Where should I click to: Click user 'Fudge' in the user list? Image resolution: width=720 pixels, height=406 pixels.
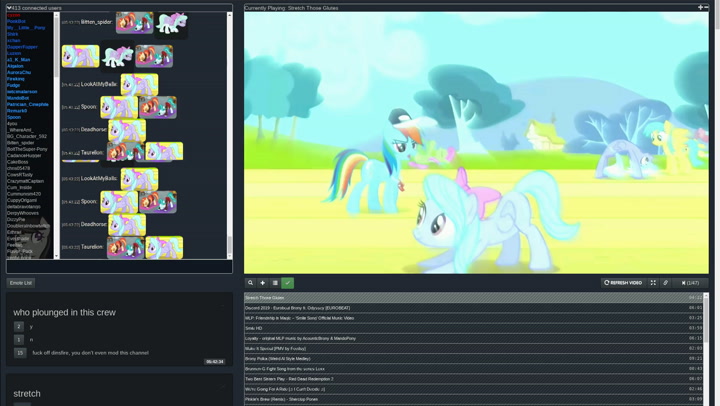tap(13, 85)
